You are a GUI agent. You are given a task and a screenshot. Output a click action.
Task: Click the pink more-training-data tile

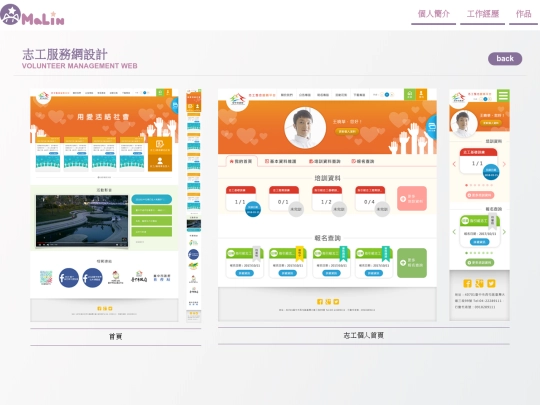click(x=412, y=198)
